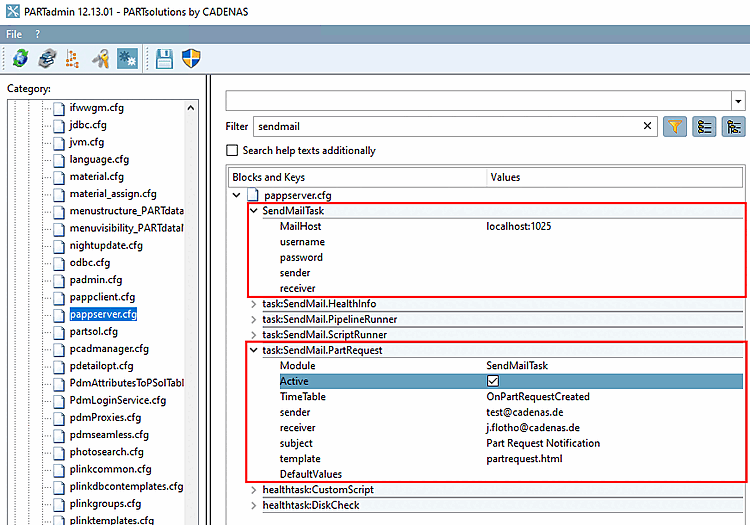Click the MailHost value localhost:1025
Screen dimensions: 750x525
tap(518, 226)
